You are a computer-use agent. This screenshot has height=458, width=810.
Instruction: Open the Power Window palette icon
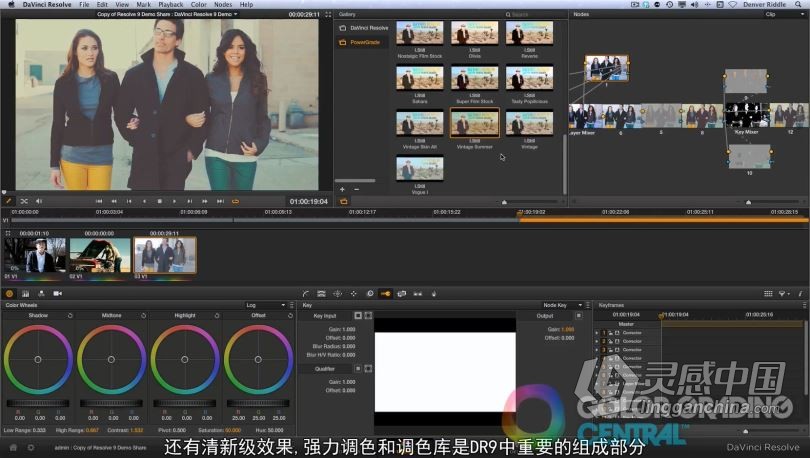[x=337, y=293]
